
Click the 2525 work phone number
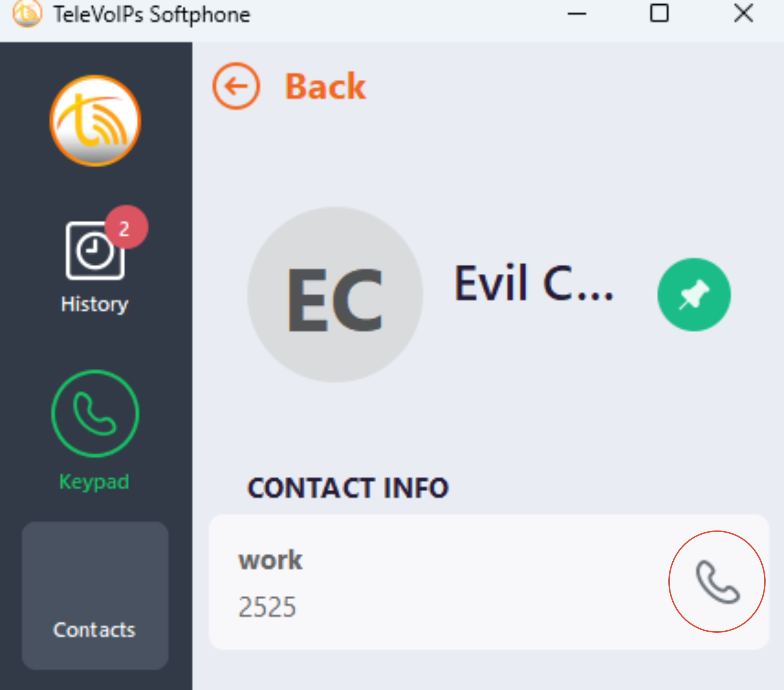coord(267,607)
